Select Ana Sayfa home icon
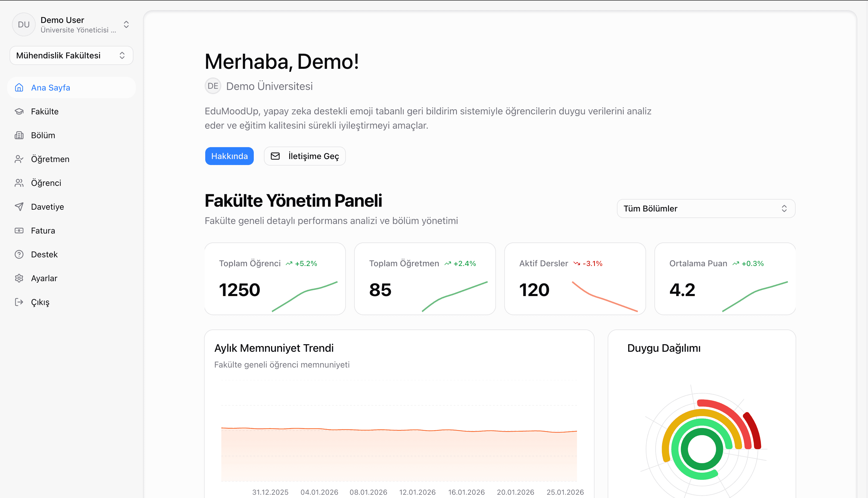Screen dimensions: 868x498 tap(19, 88)
